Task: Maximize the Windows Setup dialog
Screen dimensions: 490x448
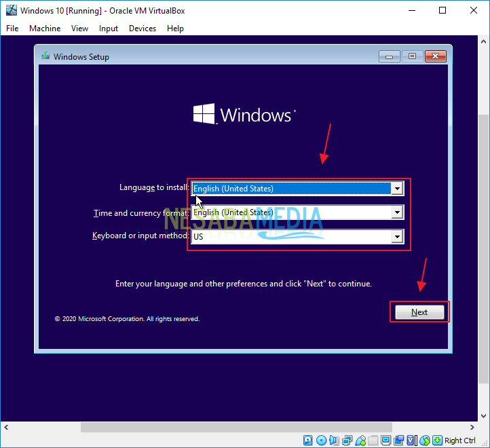Action: click(x=412, y=56)
